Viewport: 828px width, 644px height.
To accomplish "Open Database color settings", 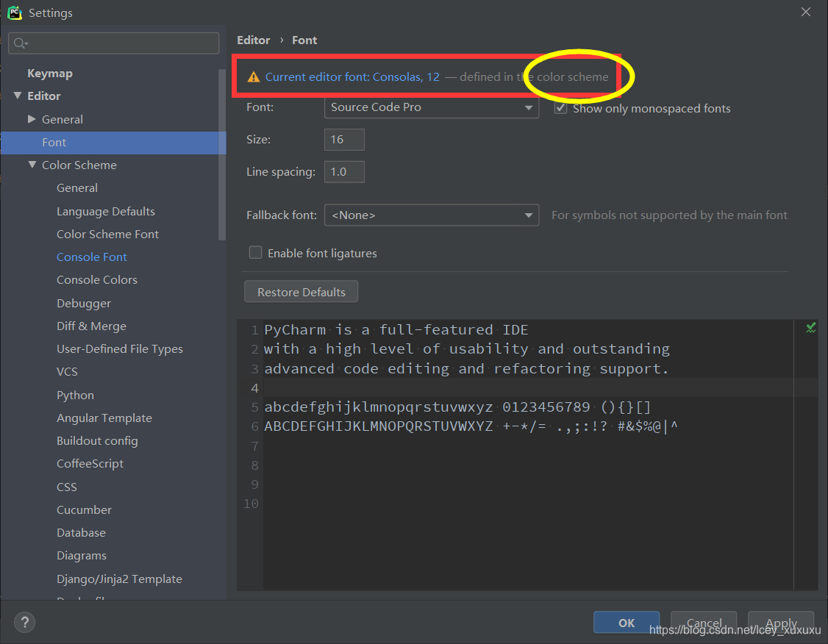I will coord(82,532).
